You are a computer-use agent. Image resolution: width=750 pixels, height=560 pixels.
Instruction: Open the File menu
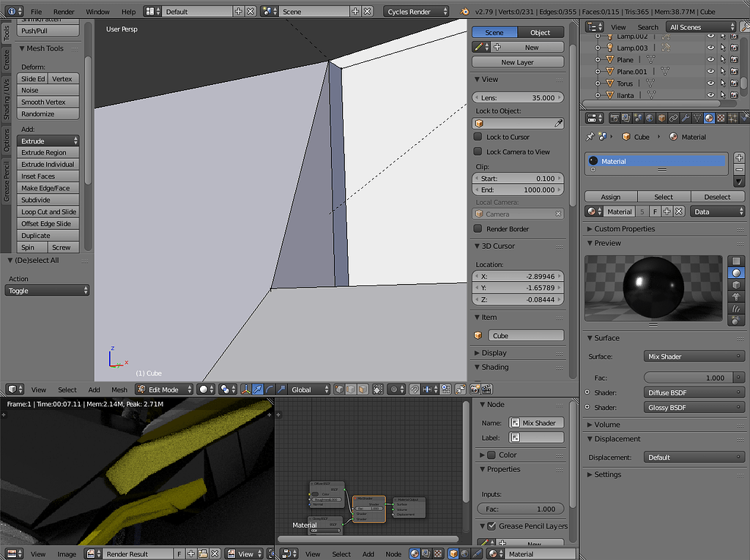point(36,12)
